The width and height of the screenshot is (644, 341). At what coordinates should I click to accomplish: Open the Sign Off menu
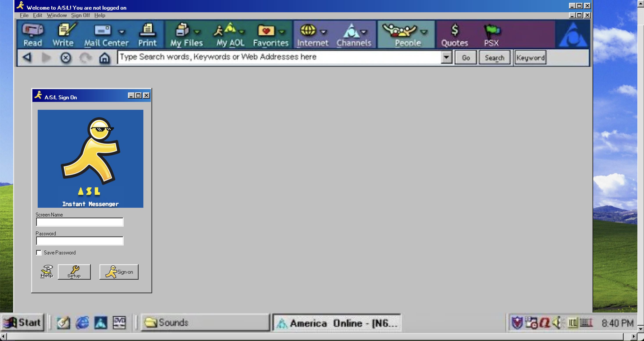(x=80, y=16)
